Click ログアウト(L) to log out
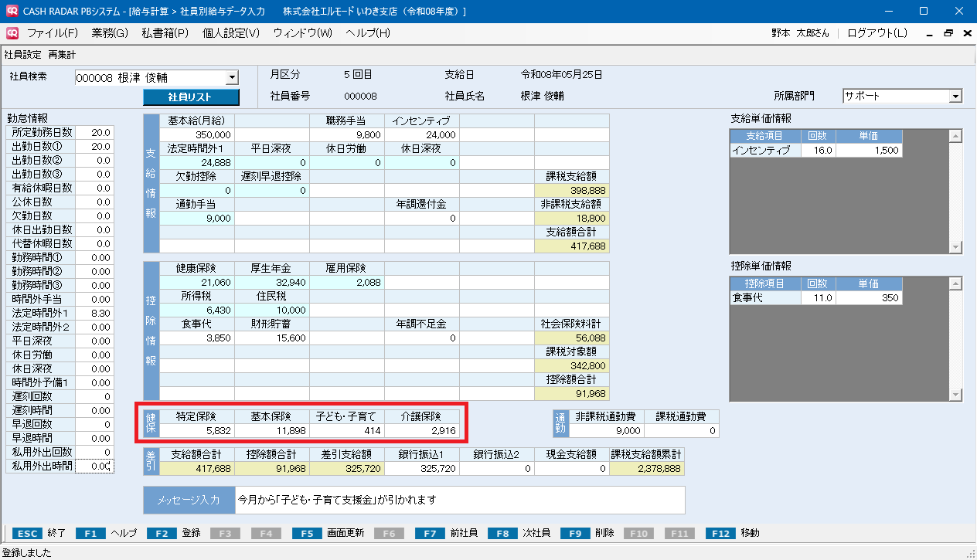Screen dimensions: 977x560 pyautogui.click(x=877, y=33)
